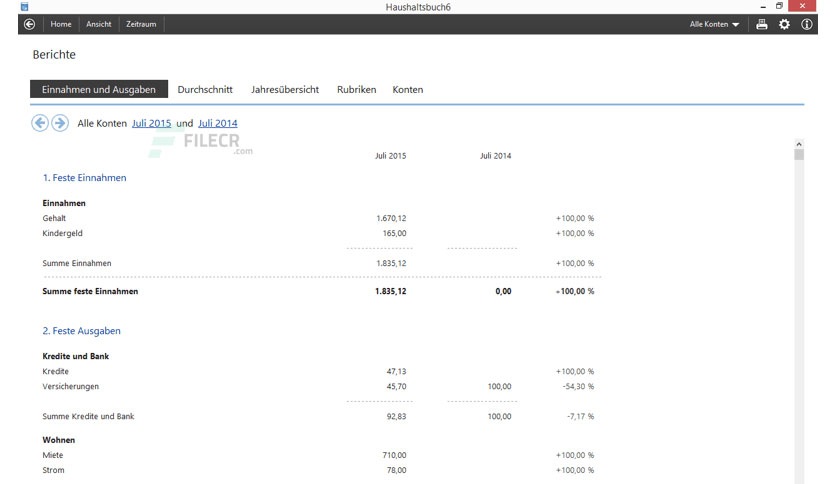Open the Alle Konten dropdown
This screenshot has width=836, height=484.
point(714,24)
